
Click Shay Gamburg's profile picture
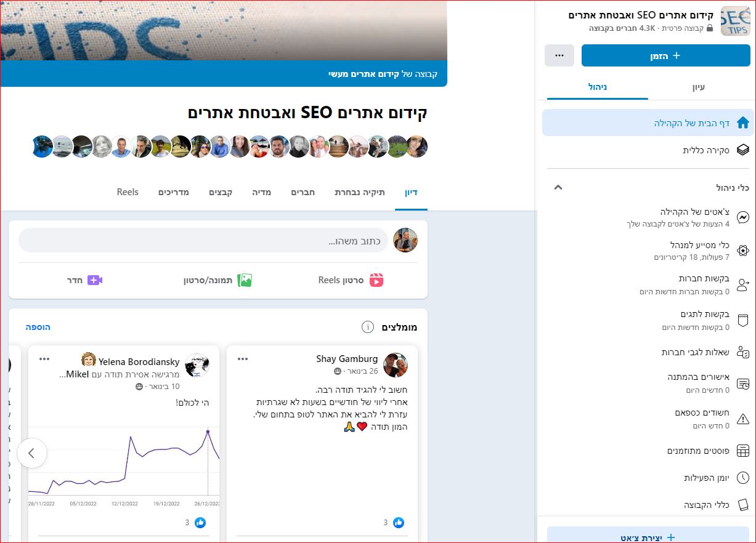point(396,365)
